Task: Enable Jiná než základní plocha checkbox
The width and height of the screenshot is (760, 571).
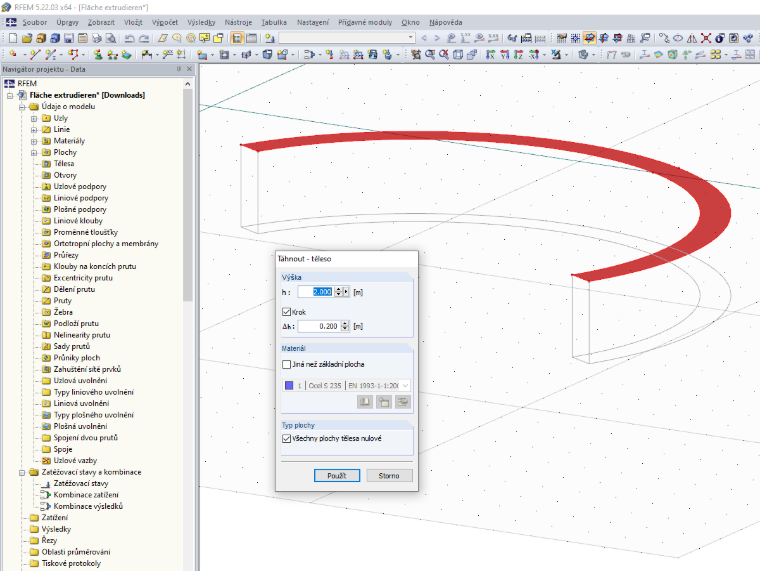Action: [x=286, y=364]
